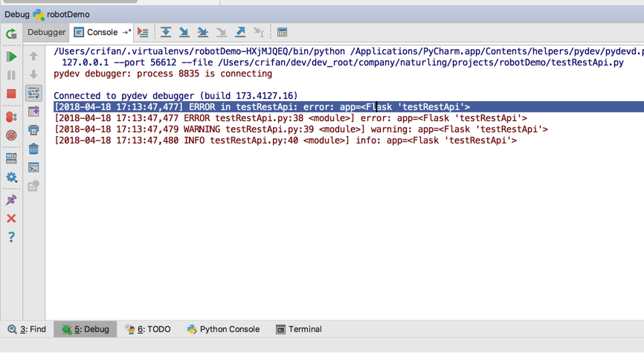Open View Breakpoints icon
The width and height of the screenshot is (644, 353).
(11, 117)
